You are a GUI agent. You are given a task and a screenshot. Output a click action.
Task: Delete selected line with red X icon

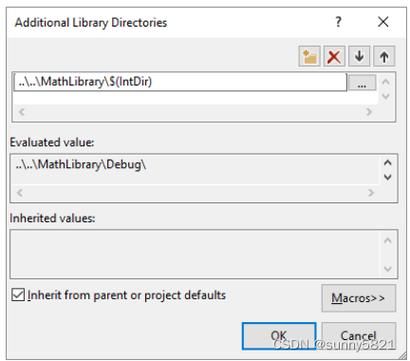coord(334,56)
